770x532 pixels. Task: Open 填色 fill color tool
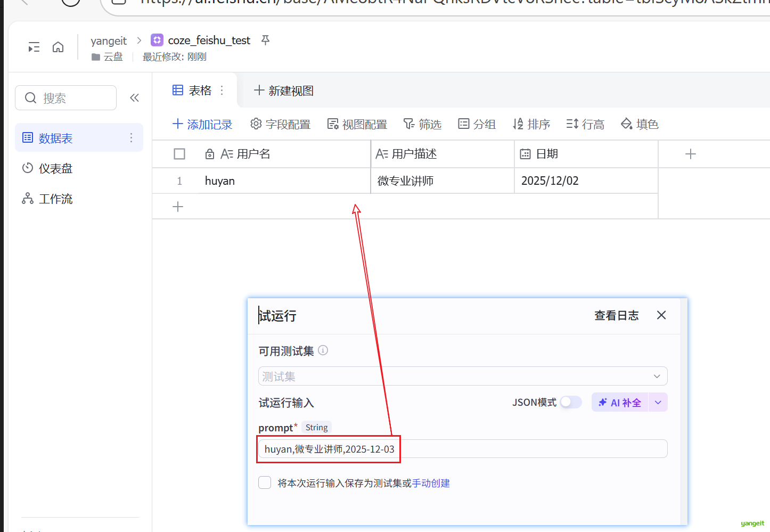[640, 124]
